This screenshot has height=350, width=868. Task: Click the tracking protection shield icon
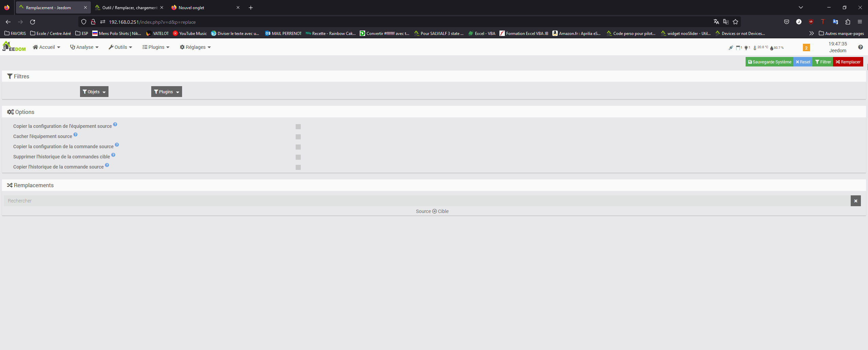pyautogui.click(x=84, y=22)
